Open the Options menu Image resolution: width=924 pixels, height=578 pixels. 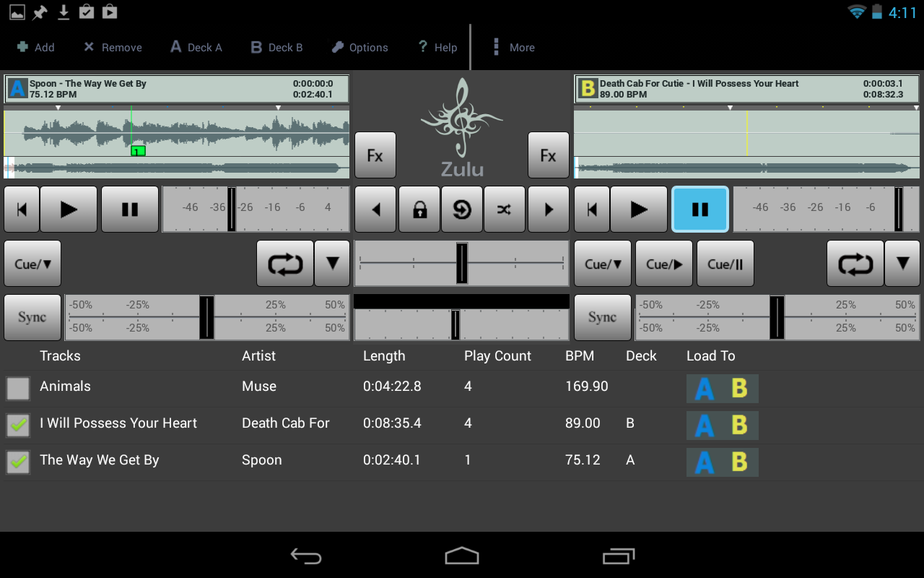360,48
